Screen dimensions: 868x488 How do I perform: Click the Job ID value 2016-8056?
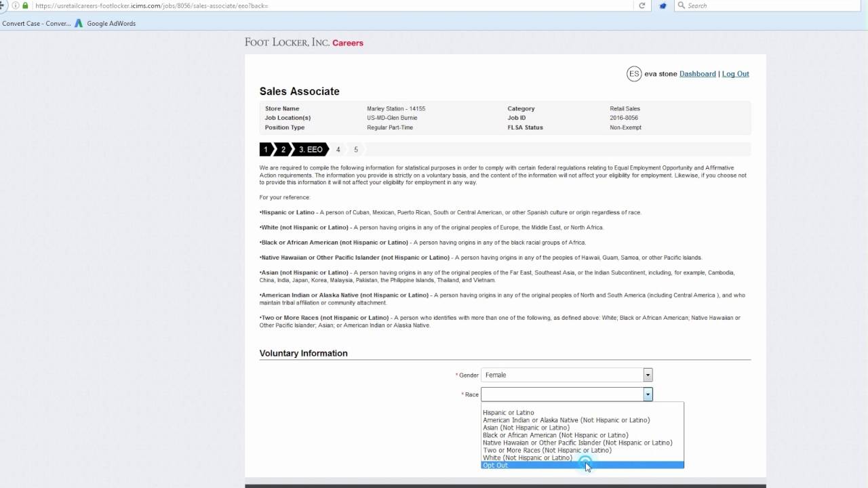tap(624, 118)
